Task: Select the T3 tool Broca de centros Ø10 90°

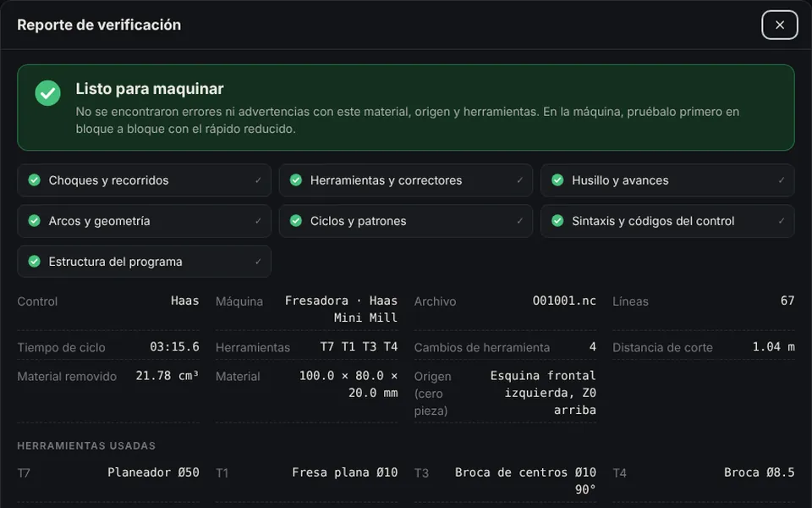Action: tap(525, 481)
